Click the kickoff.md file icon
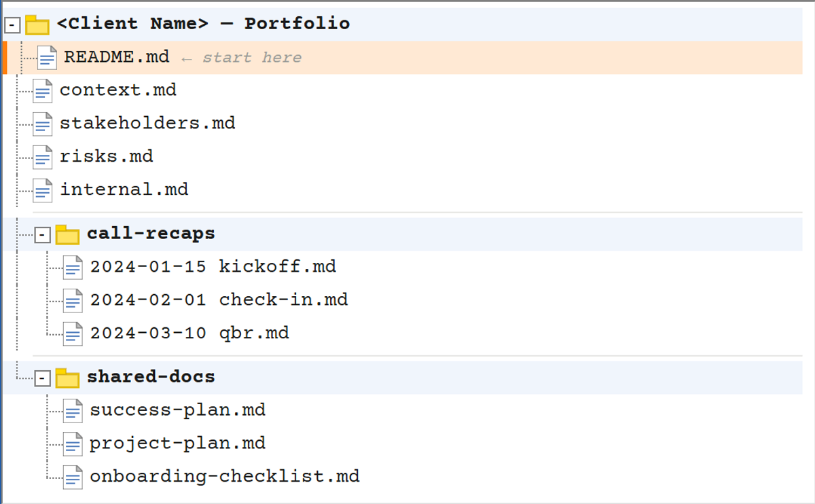The width and height of the screenshot is (815, 504). click(x=73, y=268)
